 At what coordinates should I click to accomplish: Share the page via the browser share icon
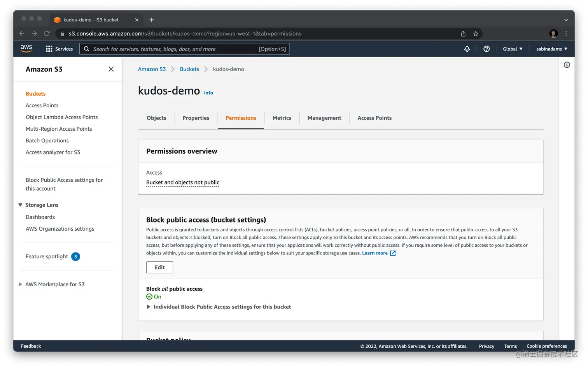point(463,33)
